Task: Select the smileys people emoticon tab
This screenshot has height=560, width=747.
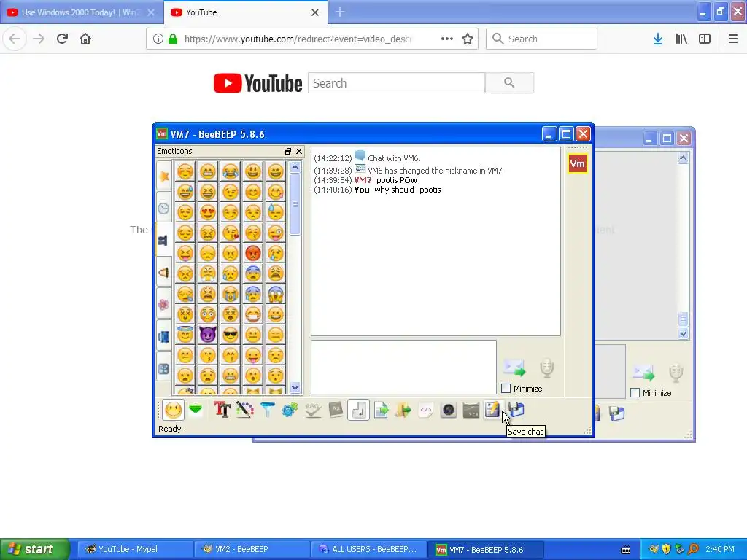Action: click(x=164, y=240)
